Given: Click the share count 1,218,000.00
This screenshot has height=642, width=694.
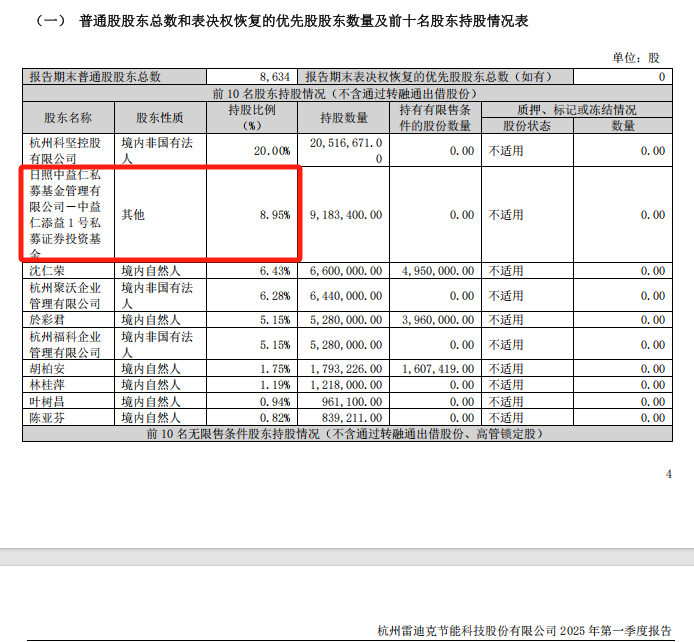Looking at the screenshot, I should click(346, 385).
